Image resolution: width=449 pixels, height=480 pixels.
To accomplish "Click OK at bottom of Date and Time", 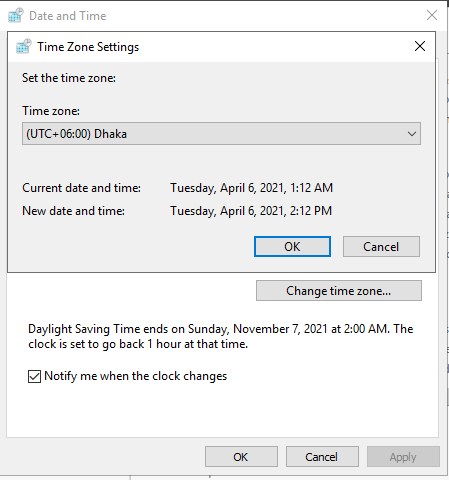I will [x=241, y=457].
